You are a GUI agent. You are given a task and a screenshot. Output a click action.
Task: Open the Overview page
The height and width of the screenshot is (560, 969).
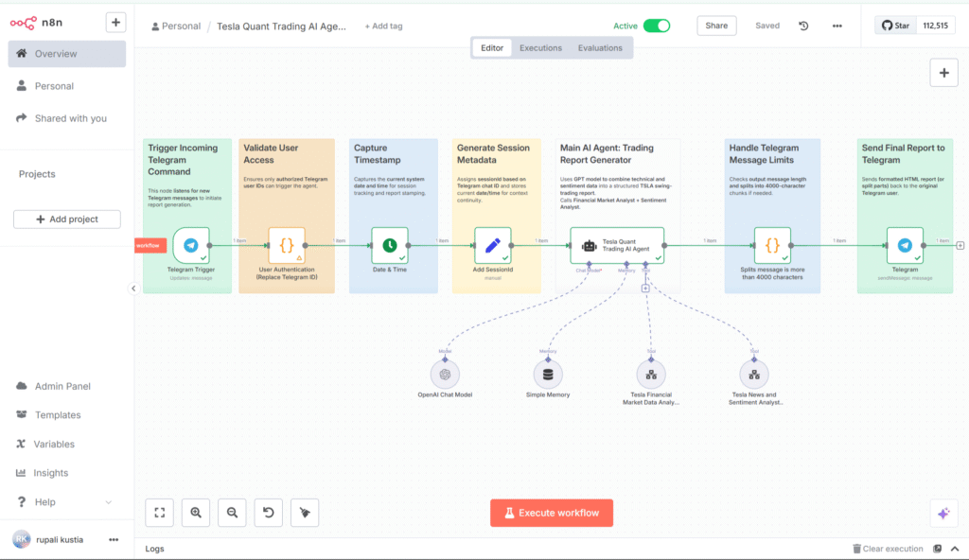[67, 54]
